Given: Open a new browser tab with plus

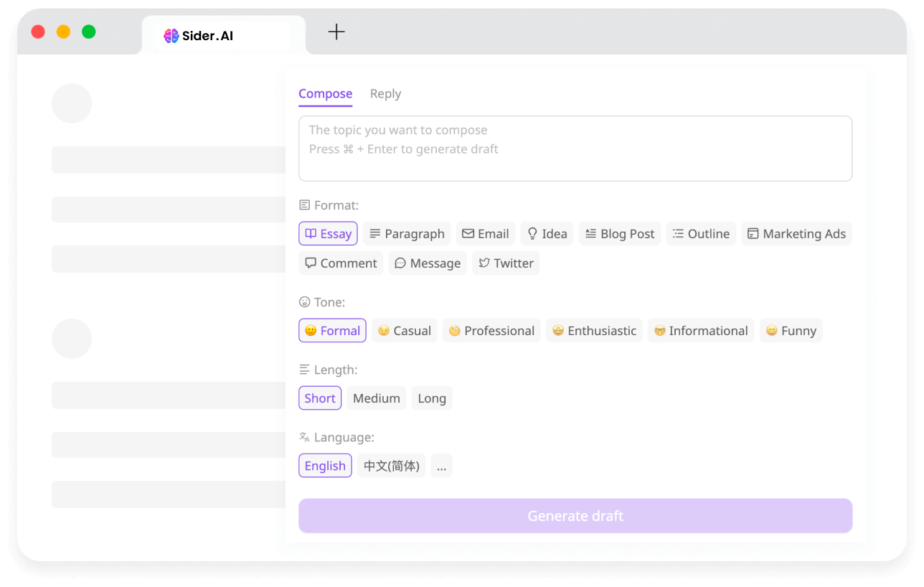Looking at the screenshot, I should tap(336, 32).
